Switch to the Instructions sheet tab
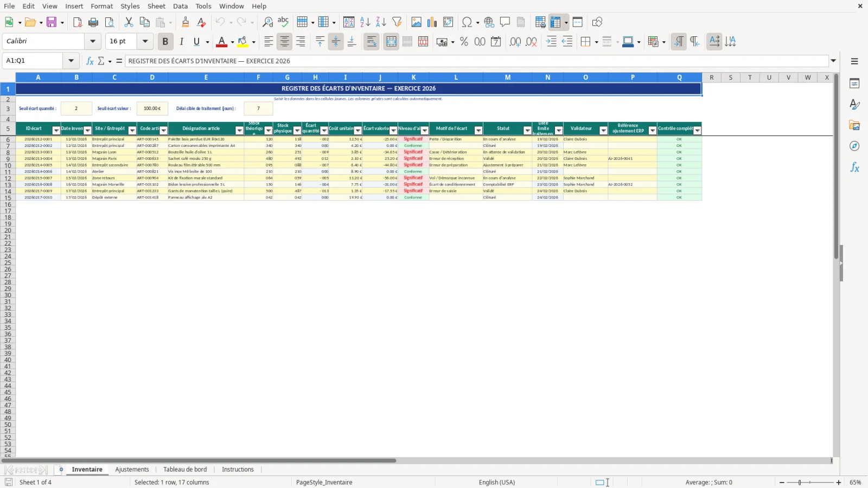 238,470
